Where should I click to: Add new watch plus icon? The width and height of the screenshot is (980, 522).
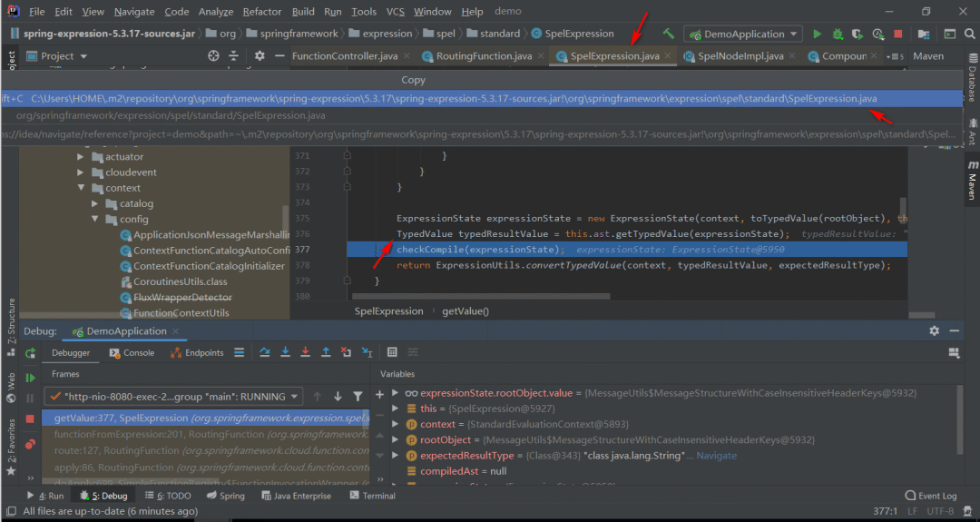(x=379, y=395)
